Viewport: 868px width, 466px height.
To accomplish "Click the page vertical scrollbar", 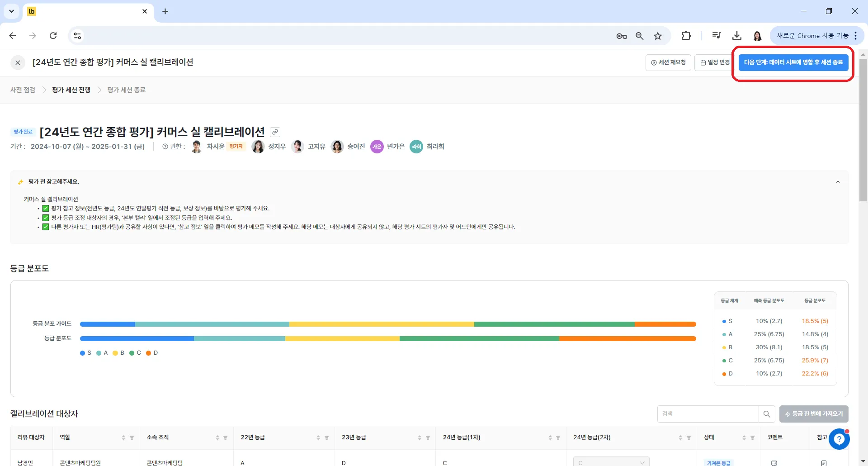I will point(863,130).
